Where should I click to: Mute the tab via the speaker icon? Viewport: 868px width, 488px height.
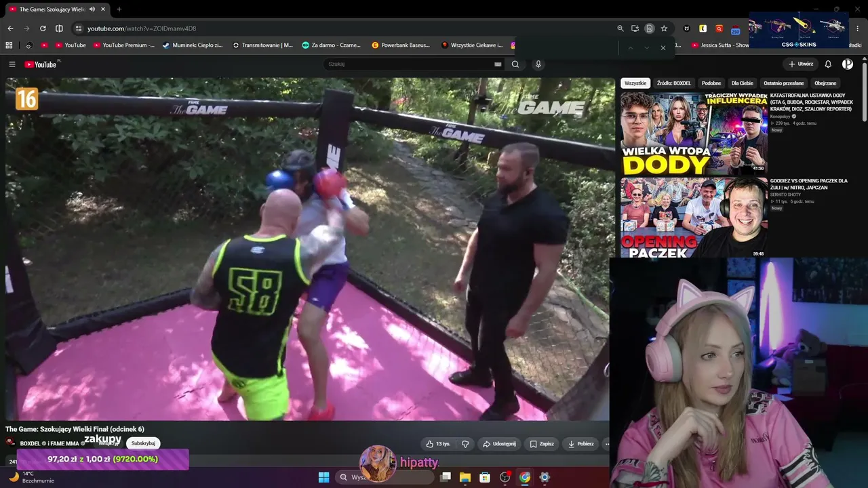92,9
